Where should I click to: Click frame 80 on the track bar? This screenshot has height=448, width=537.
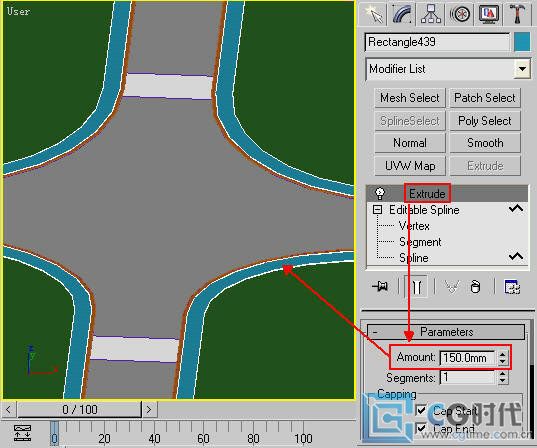[x=253, y=438]
